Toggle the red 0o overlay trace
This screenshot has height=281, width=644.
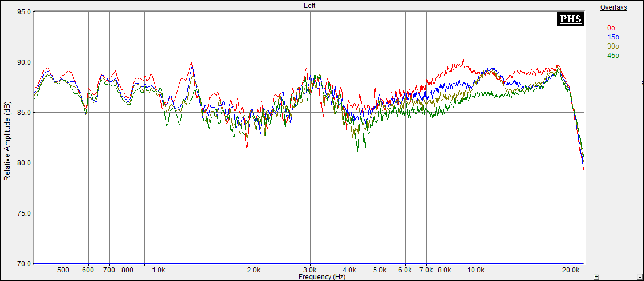click(x=611, y=27)
